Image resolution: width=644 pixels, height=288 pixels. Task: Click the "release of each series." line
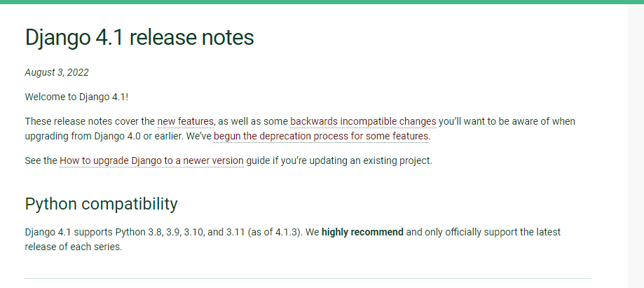click(74, 247)
